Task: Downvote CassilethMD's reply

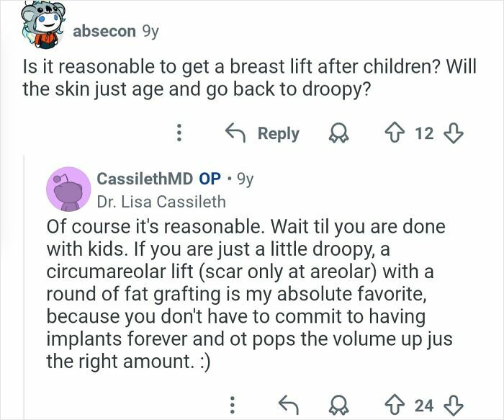Action: (x=455, y=405)
